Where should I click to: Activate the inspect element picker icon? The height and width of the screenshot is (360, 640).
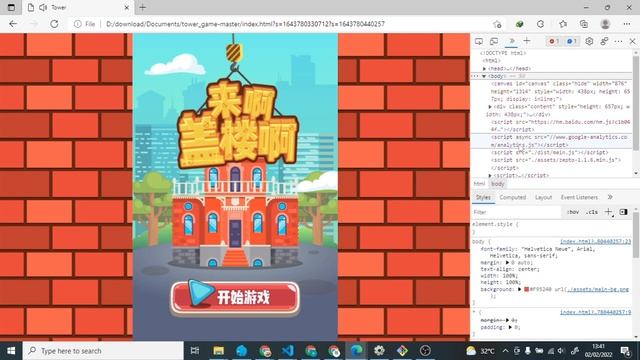pos(479,41)
